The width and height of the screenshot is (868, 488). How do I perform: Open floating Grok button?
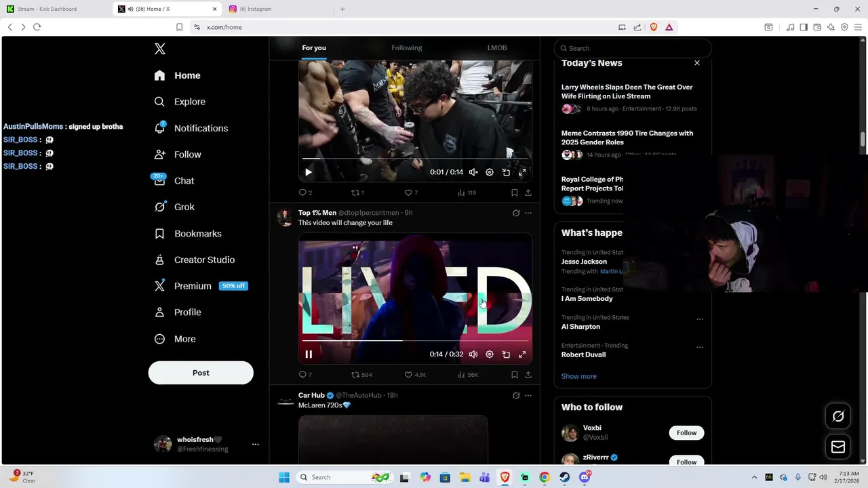(x=838, y=416)
